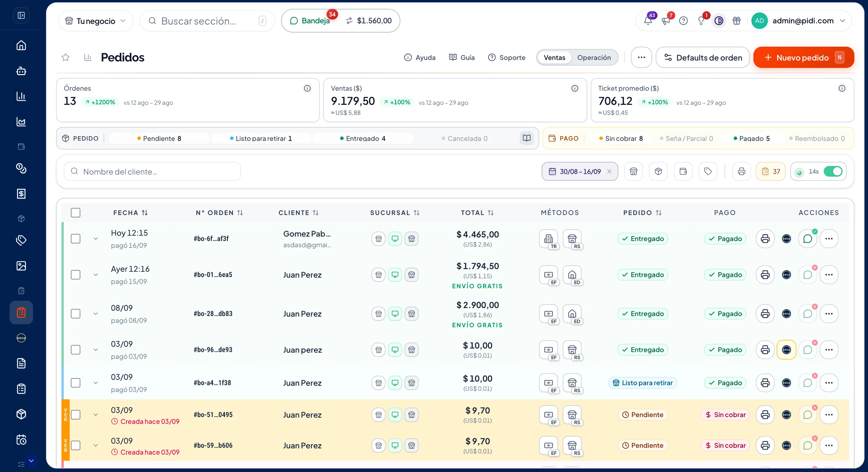Open the price tags sidebar icon
868x472 pixels.
tap(21, 240)
